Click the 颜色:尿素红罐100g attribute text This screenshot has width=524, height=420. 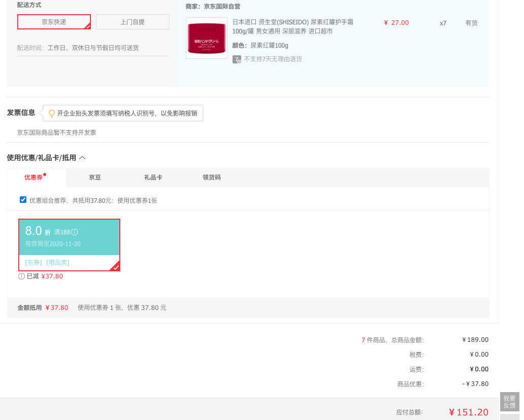click(x=260, y=46)
